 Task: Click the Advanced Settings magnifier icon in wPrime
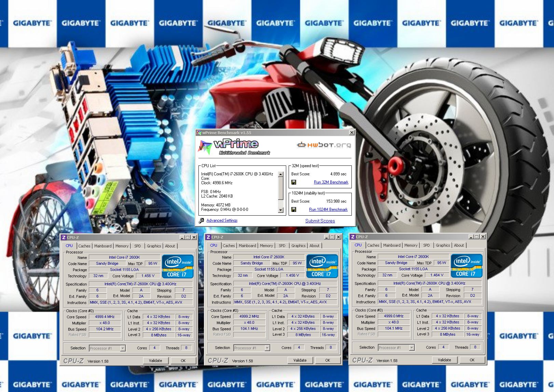click(x=201, y=221)
